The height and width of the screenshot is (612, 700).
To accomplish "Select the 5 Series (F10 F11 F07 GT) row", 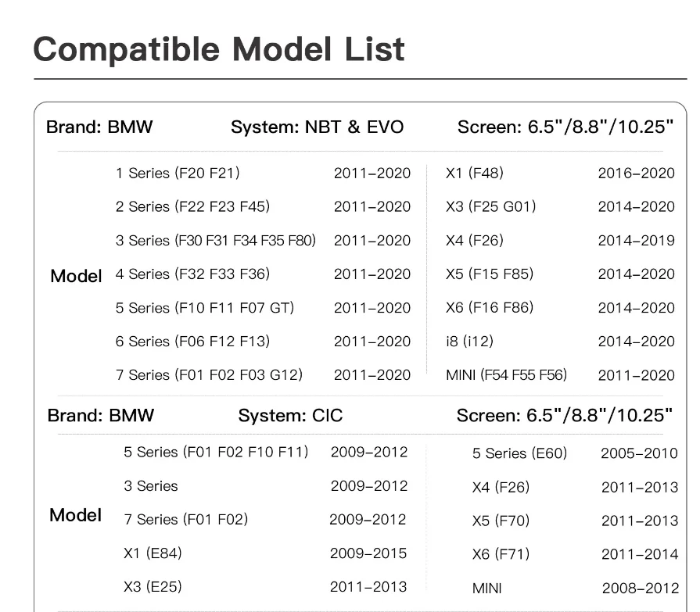I will 263,308.
